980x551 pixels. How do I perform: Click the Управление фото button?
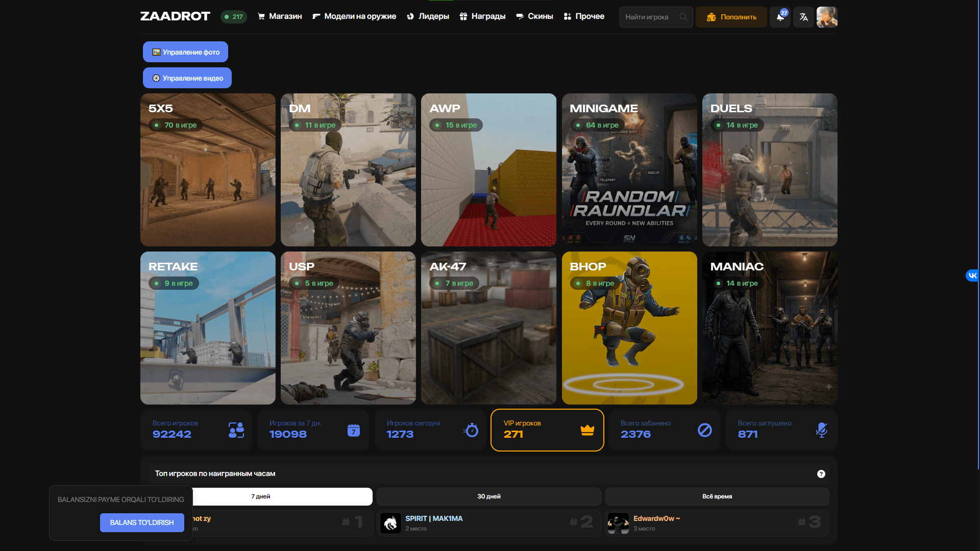click(185, 52)
